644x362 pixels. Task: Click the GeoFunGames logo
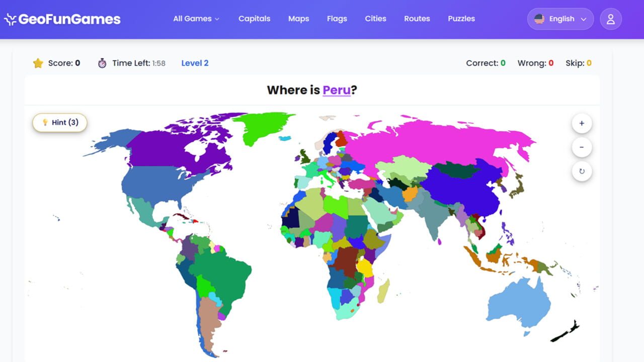(62, 19)
